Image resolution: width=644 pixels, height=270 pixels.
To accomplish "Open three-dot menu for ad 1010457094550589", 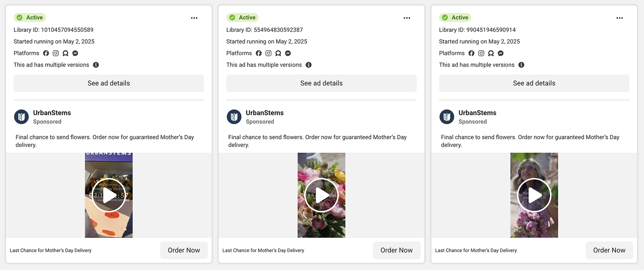I will [x=194, y=18].
